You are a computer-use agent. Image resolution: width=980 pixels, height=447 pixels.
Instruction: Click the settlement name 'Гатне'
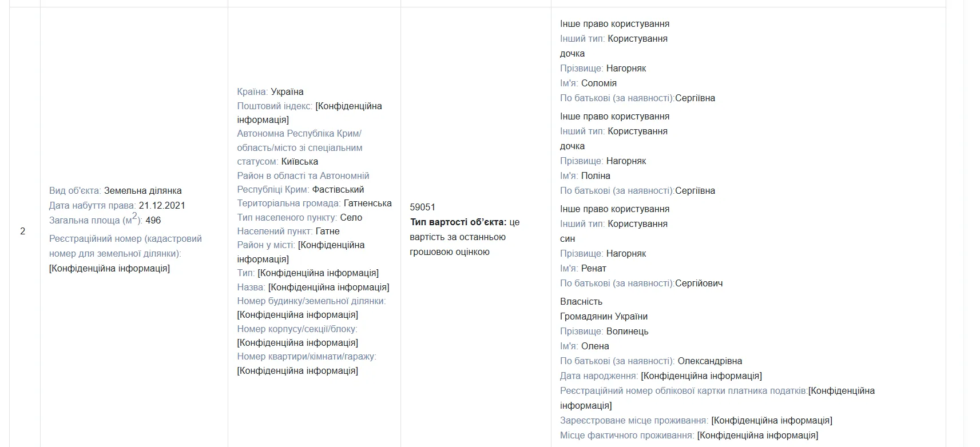tap(328, 231)
